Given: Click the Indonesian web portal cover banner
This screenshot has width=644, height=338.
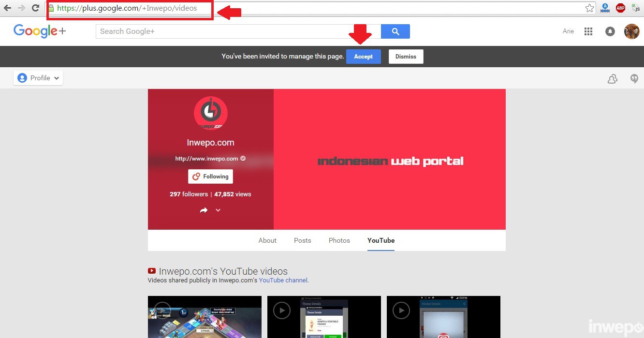Looking at the screenshot, I should tap(390, 159).
